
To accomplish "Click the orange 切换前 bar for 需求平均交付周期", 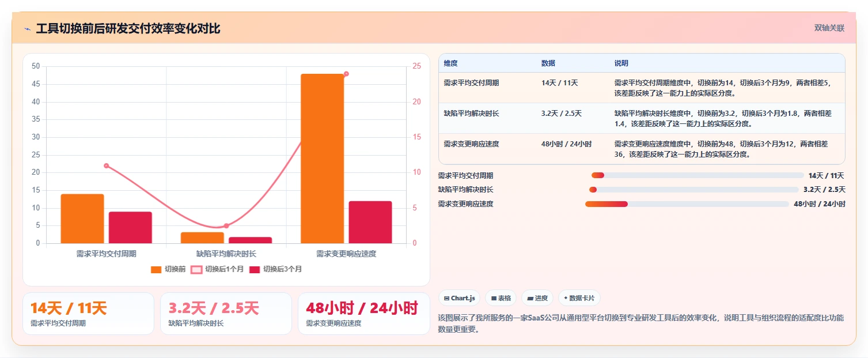I will click(82, 218).
